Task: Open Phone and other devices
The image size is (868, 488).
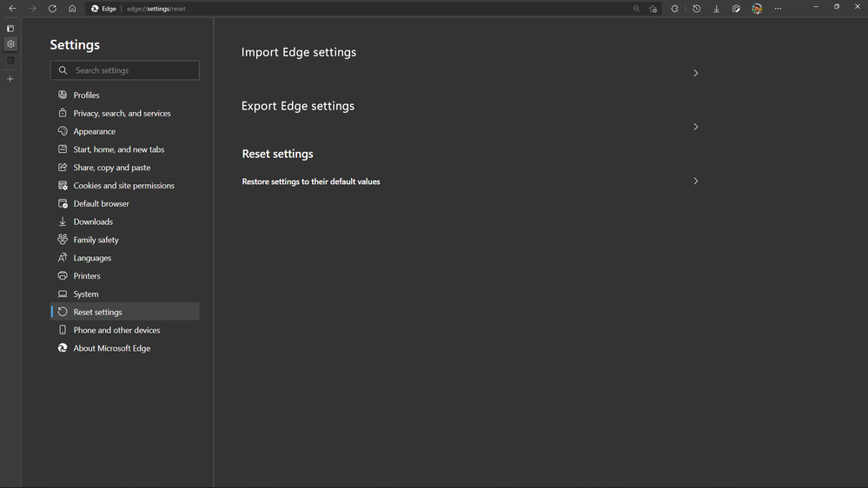Action: [124, 330]
